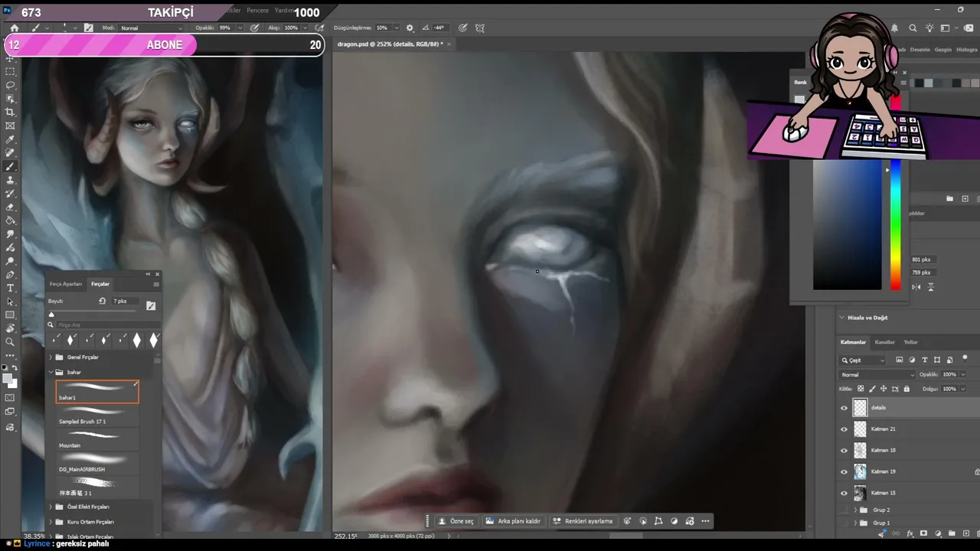This screenshot has height=551, width=980.
Task: Open the symmetry butterfly options
Action: click(480, 28)
